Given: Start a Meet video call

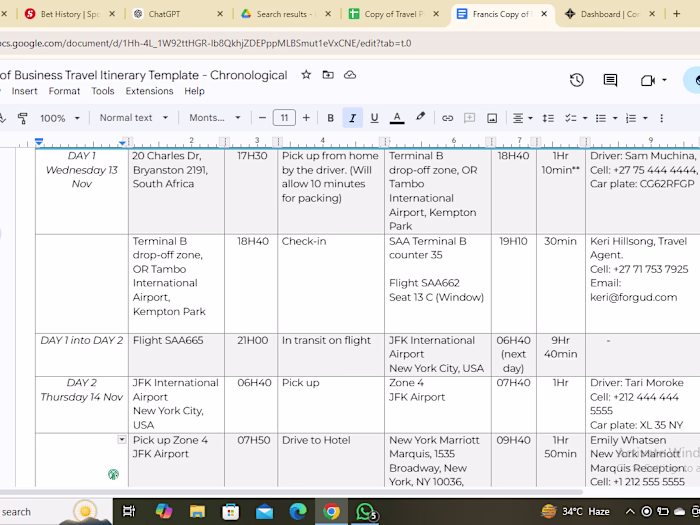Looking at the screenshot, I should [x=647, y=80].
